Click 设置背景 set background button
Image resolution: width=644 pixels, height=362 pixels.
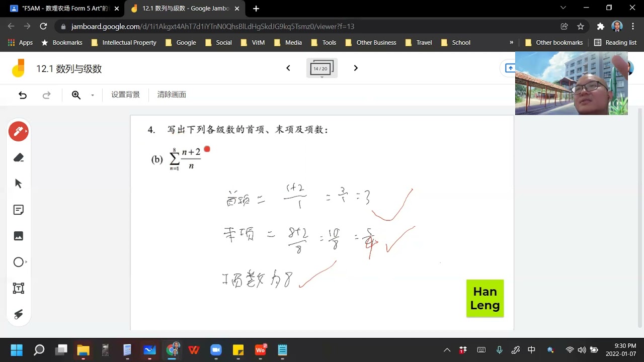coord(126,95)
